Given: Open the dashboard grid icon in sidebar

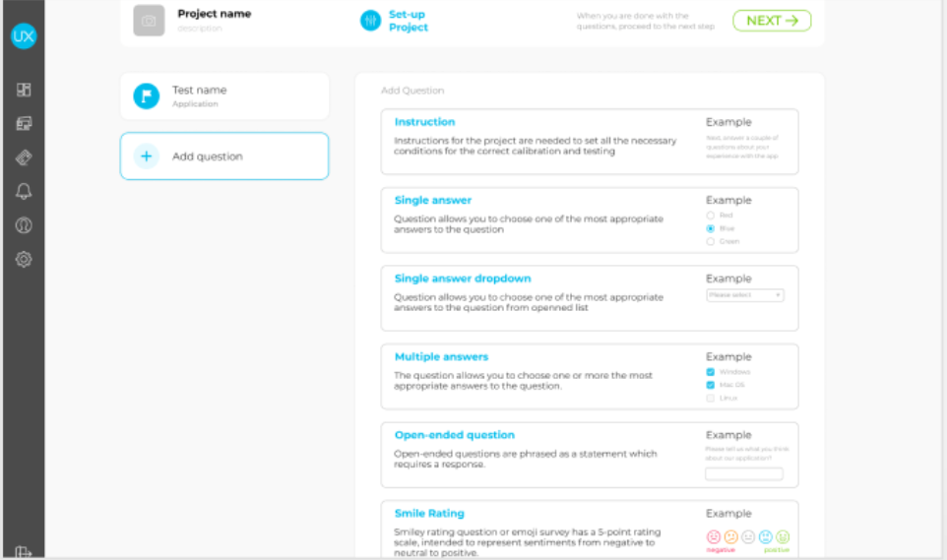Looking at the screenshot, I should 24,90.
